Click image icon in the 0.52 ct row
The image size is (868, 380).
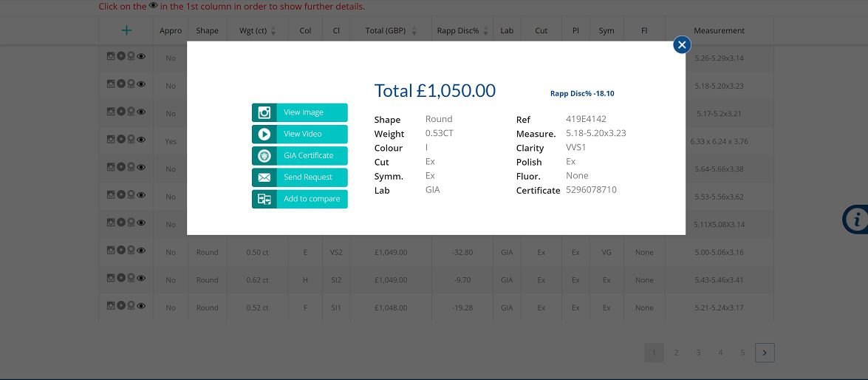coord(111,305)
